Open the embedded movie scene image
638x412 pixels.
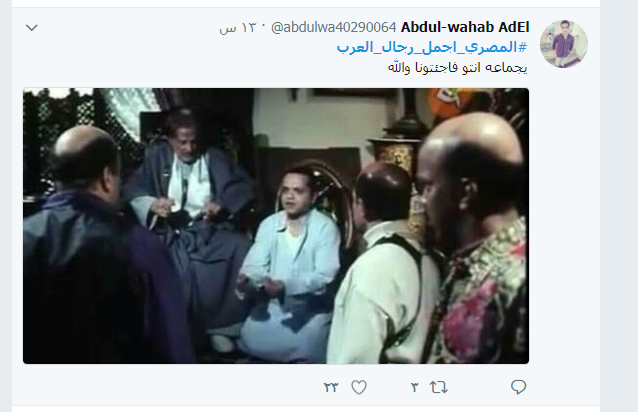coord(276,226)
